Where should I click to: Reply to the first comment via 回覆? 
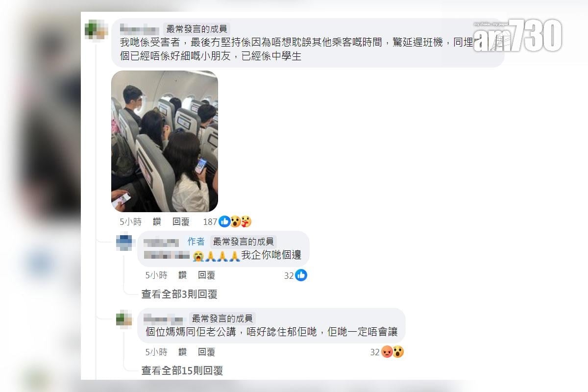(x=181, y=222)
